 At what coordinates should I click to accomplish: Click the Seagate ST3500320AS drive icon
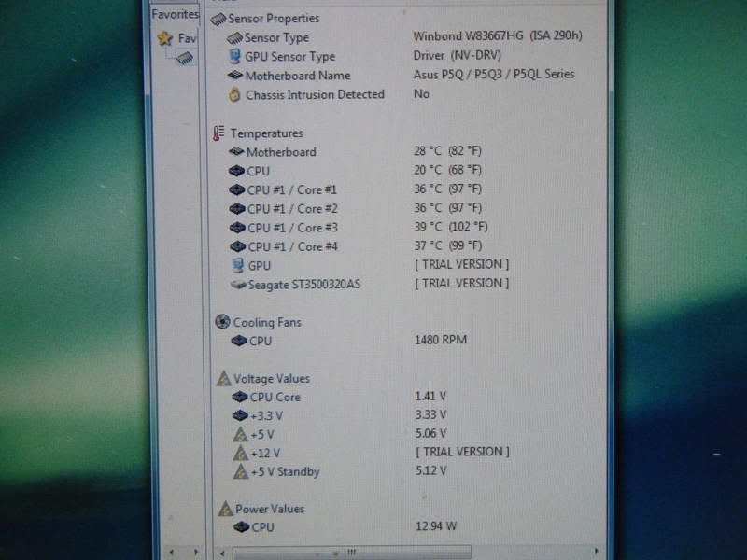pos(238,285)
